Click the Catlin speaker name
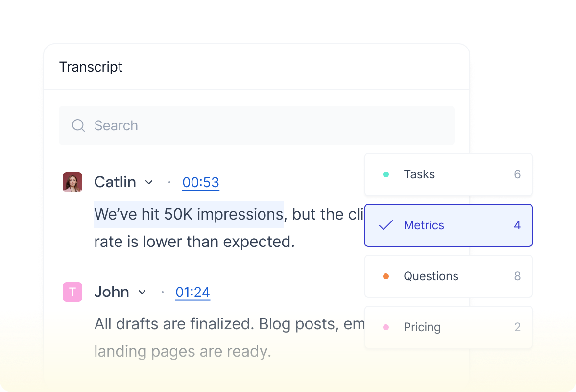The height and width of the screenshot is (392, 576). coord(115,182)
